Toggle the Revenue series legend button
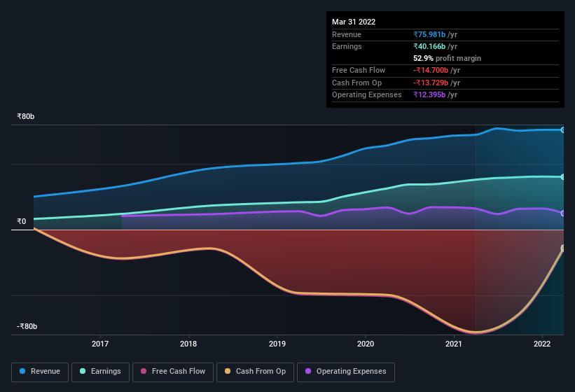575x392 pixels. [x=40, y=372]
